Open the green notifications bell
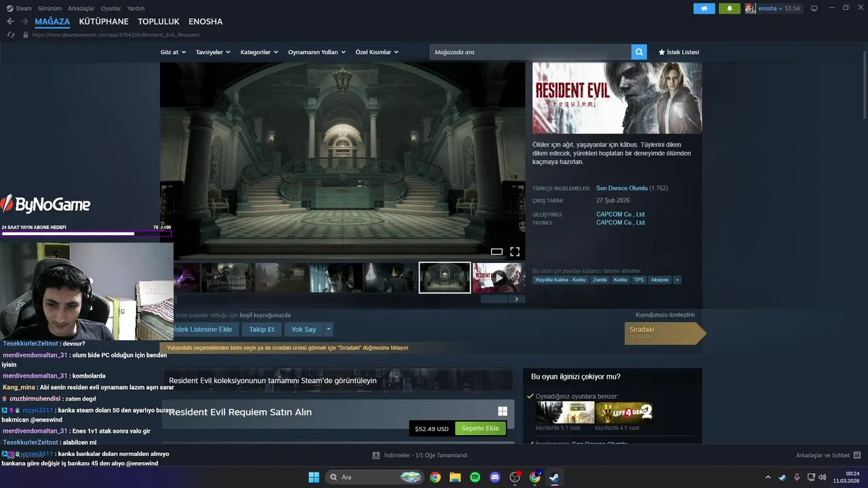Screen dimensions: 868x488 click(x=730, y=8)
